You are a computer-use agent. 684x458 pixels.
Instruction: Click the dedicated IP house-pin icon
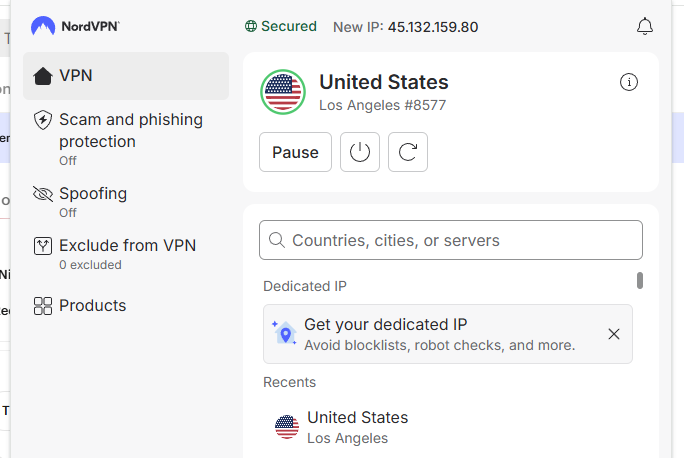[284, 333]
